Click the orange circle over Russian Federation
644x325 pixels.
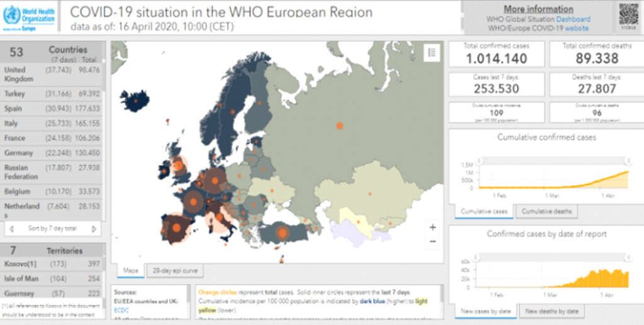340,126
